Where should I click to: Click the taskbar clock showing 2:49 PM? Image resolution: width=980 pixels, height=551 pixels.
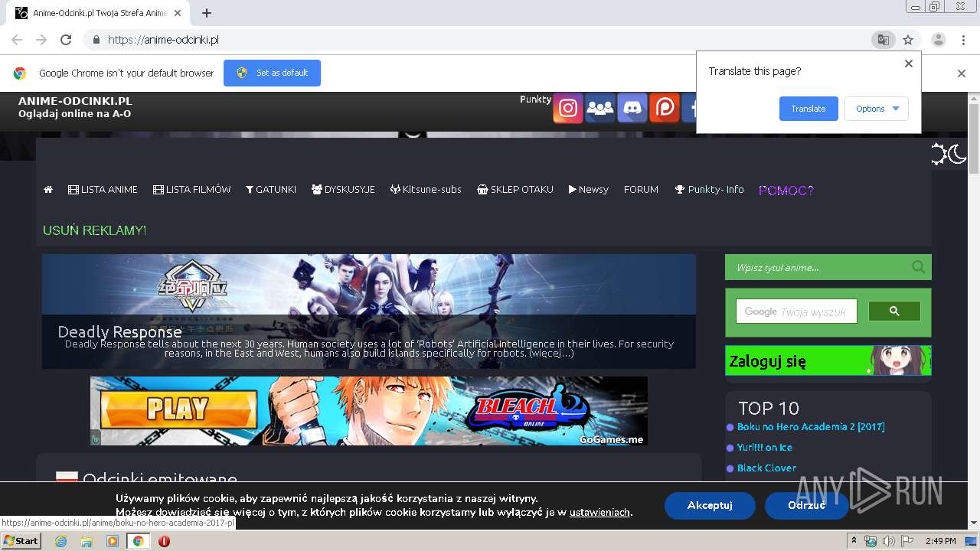tap(940, 541)
